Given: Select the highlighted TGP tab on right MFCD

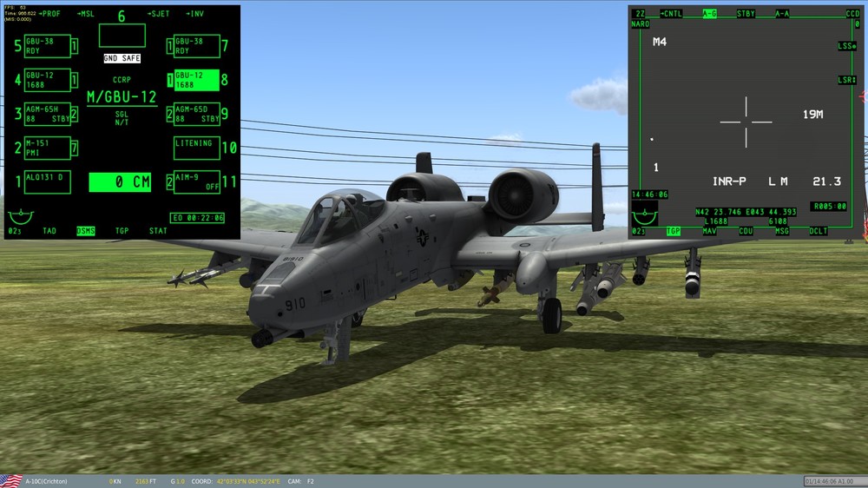Looking at the screenshot, I should (674, 231).
